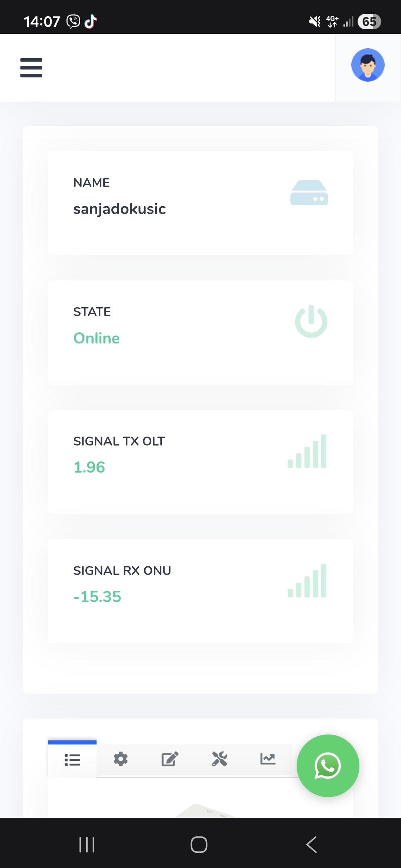Click the TX OLT signal bars icon

[x=307, y=451]
